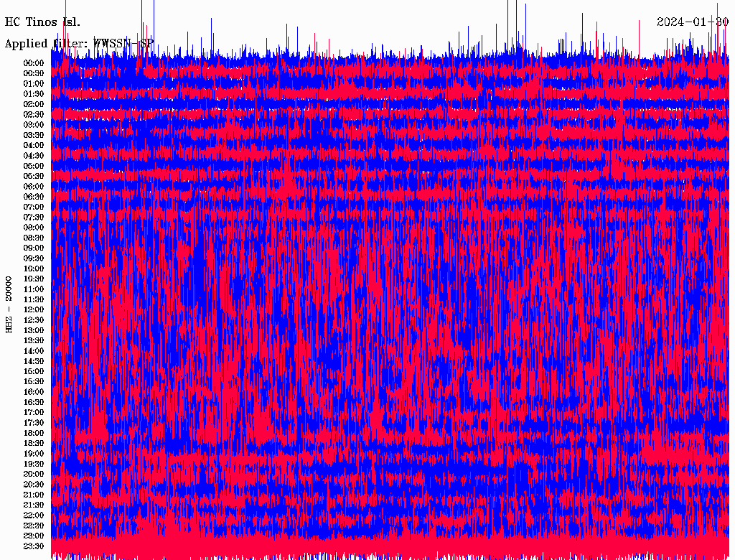Click the 01:00 time label
The image size is (735, 560).
pyautogui.click(x=34, y=83)
